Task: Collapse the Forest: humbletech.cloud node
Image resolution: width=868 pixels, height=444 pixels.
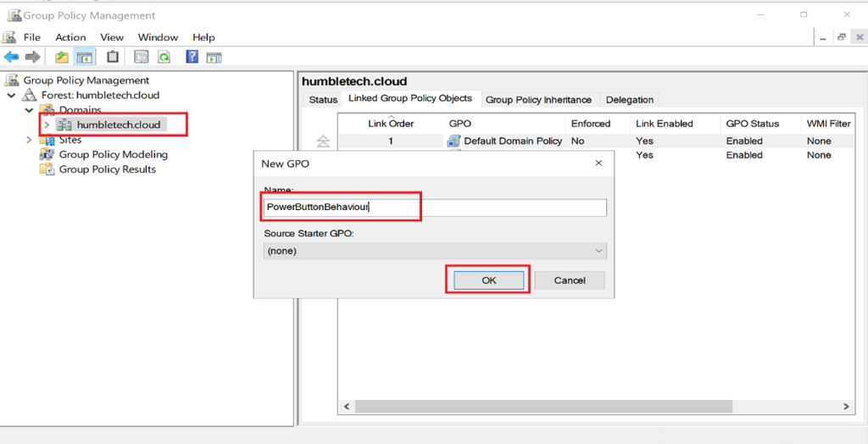Action: (12, 96)
